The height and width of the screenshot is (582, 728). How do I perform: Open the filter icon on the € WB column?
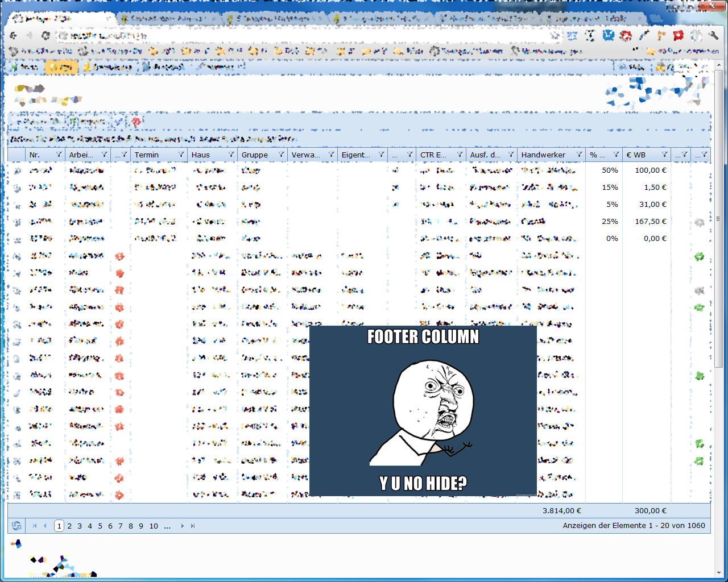[665, 155]
